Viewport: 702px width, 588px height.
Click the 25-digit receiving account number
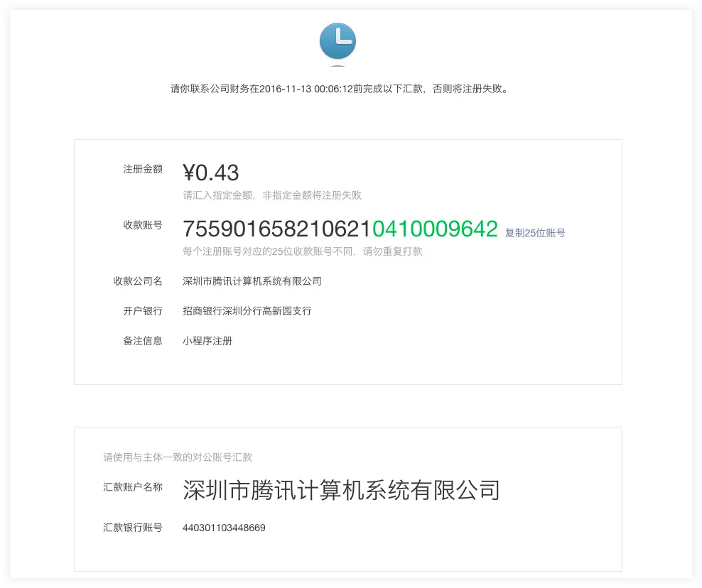point(340,229)
